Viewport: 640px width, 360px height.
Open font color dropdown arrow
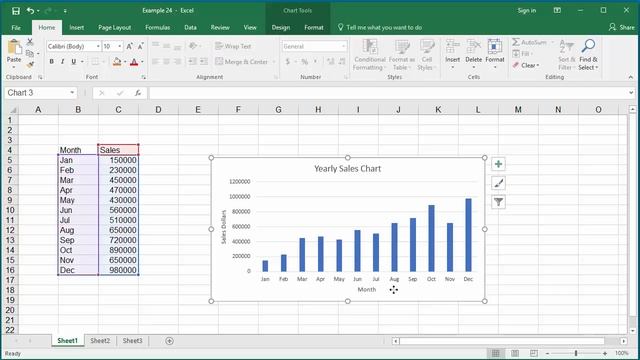[142, 62]
